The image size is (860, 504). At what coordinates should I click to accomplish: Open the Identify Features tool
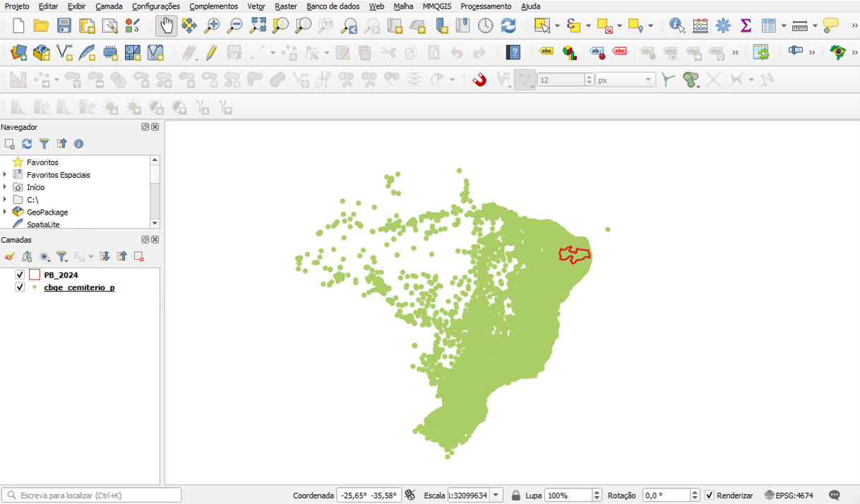677,26
